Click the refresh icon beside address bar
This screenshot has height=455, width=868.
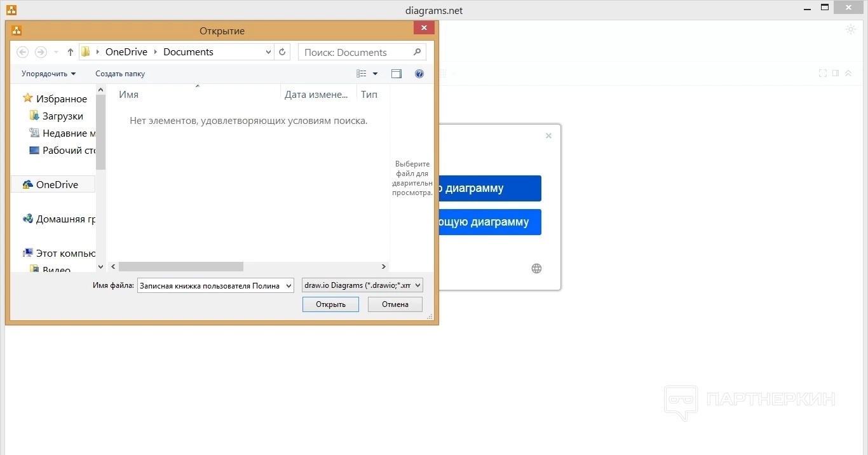283,52
